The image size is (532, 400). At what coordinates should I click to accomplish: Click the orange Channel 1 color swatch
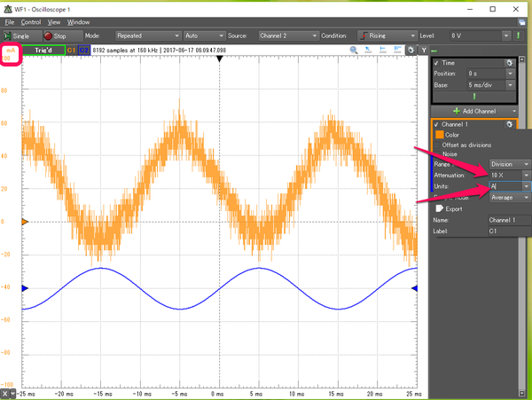click(x=439, y=135)
